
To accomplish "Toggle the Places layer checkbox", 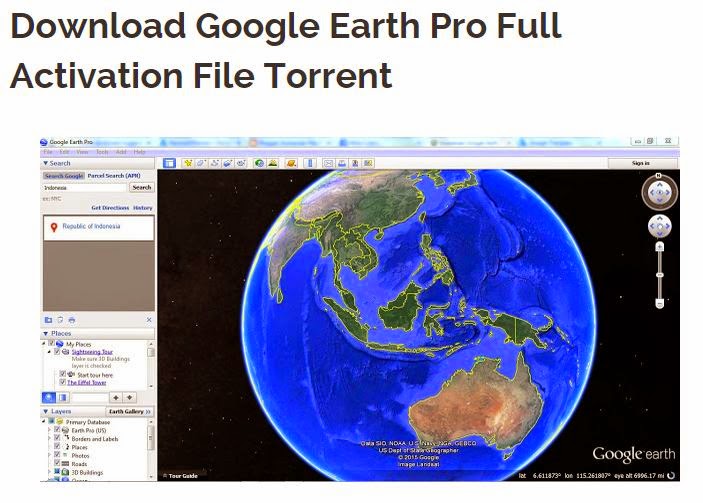I will 57,447.
